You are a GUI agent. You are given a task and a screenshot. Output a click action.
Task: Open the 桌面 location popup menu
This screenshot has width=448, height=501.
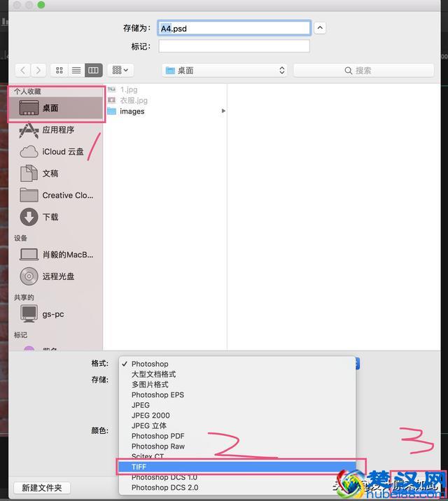(x=224, y=70)
